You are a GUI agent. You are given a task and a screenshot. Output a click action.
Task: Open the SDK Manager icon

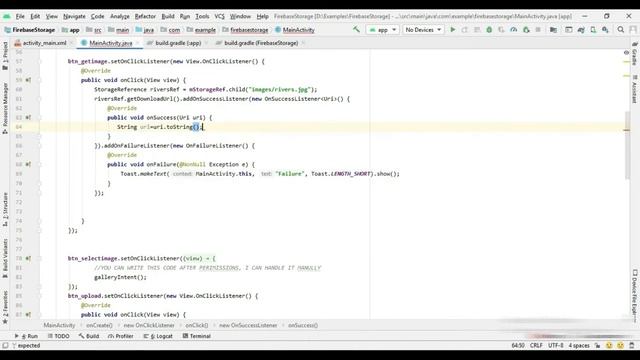tap(605, 30)
